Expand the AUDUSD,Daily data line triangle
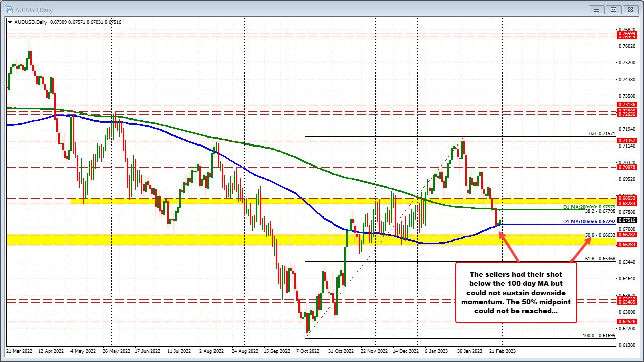The width and height of the screenshot is (644, 362). [10, 22]
